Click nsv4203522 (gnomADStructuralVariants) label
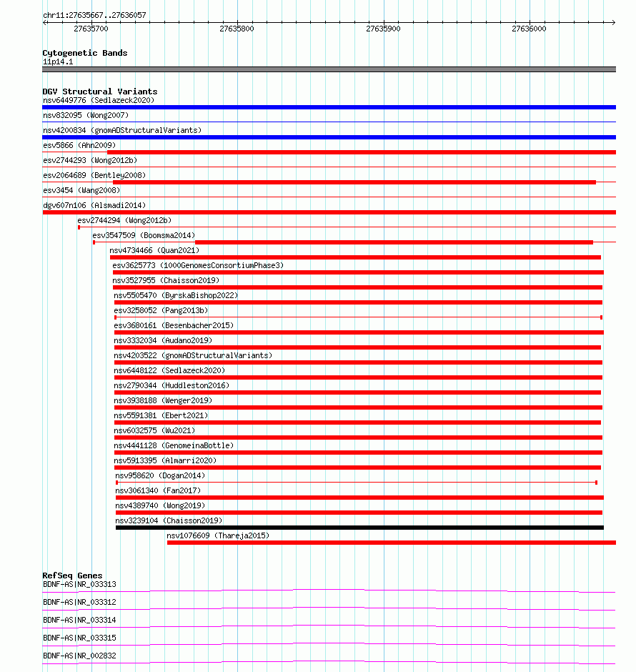 (193, 355)
